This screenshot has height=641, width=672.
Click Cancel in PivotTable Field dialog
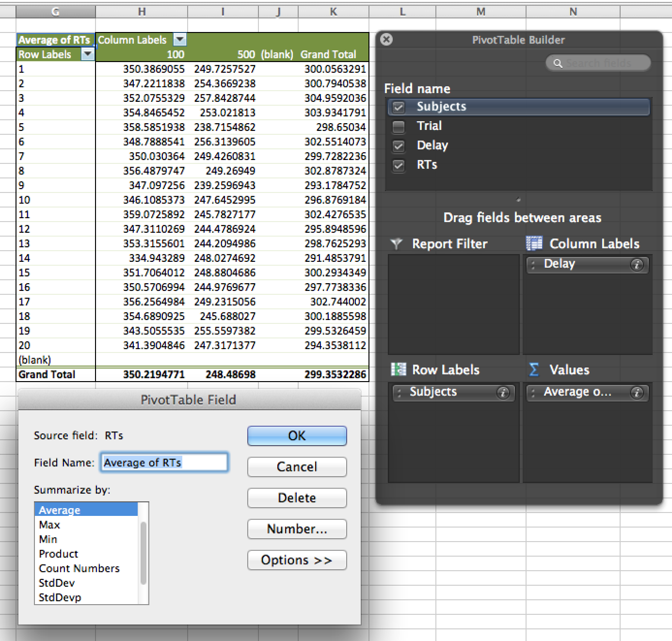[297, 466]
